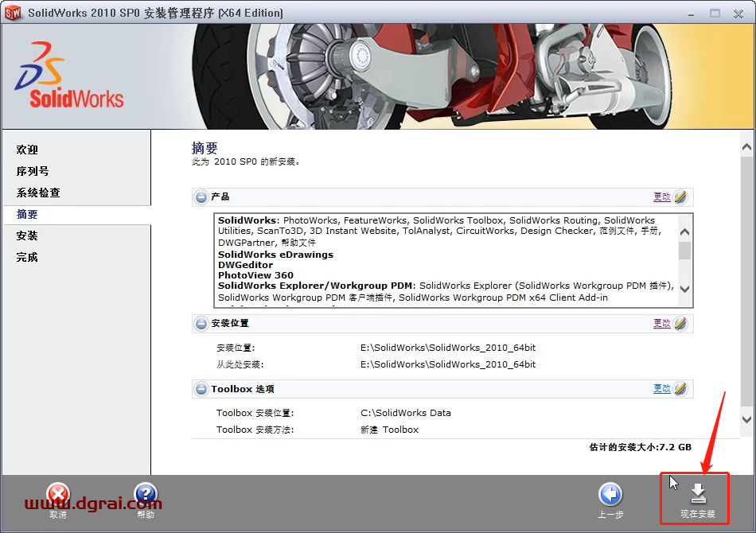This screenshot has height=533, width=756.
Task: Click '新建 Toolbox' install method value
Action: point(390,430)
